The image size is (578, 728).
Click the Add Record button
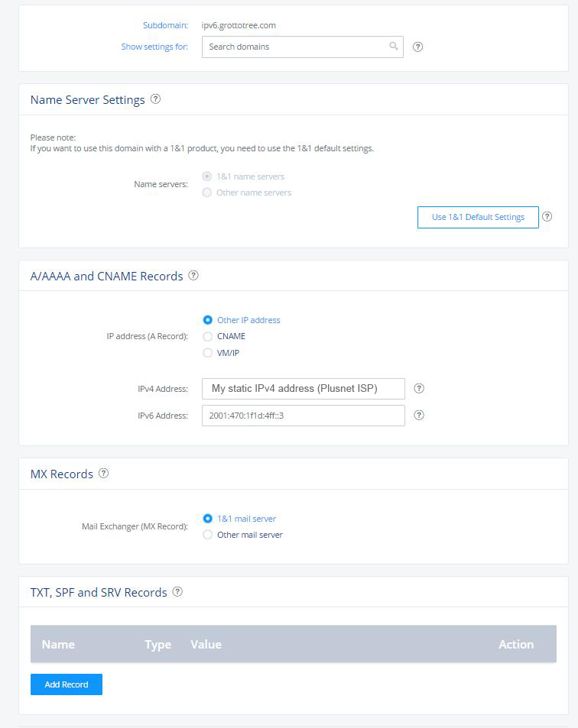[x=67, y=684]
